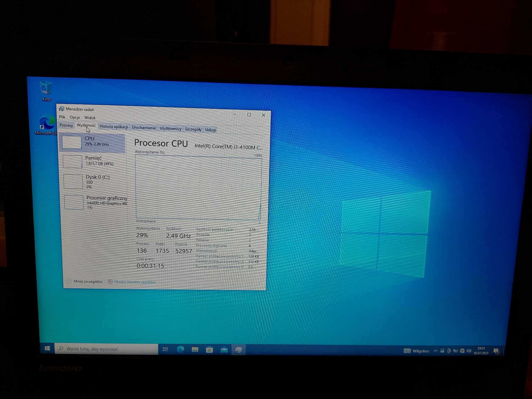Open the Widok menu
532x399 pixels.
[90, 118]
